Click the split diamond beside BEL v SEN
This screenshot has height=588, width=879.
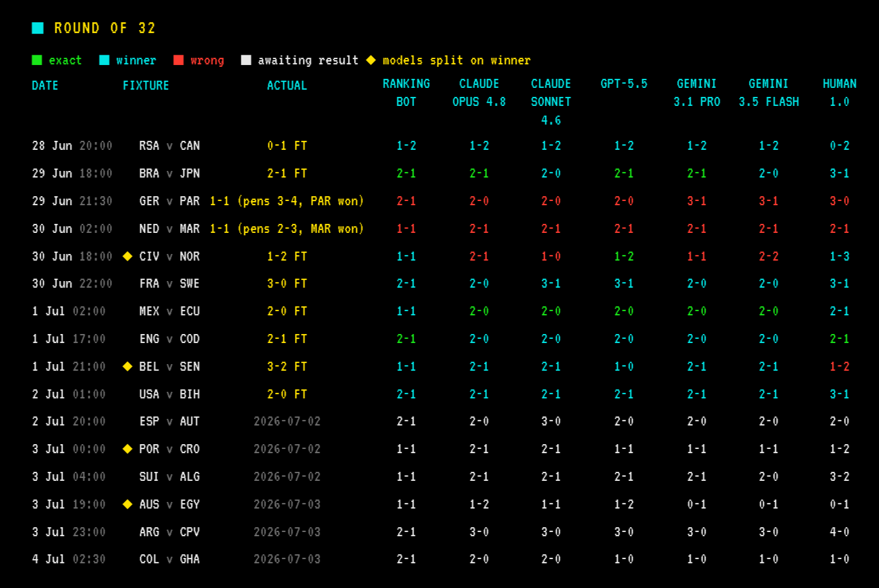[127, 367]
